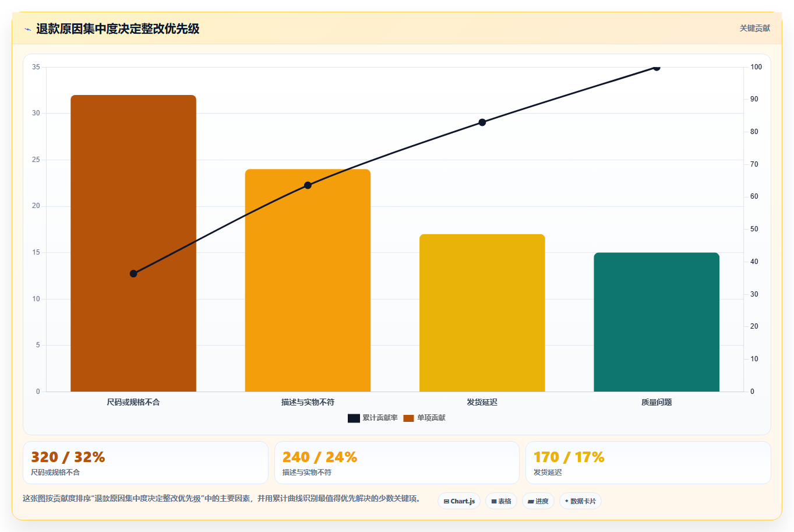Click the 数据卡片 tag icon
Screen dimensions: 794x532
point(567,501)
